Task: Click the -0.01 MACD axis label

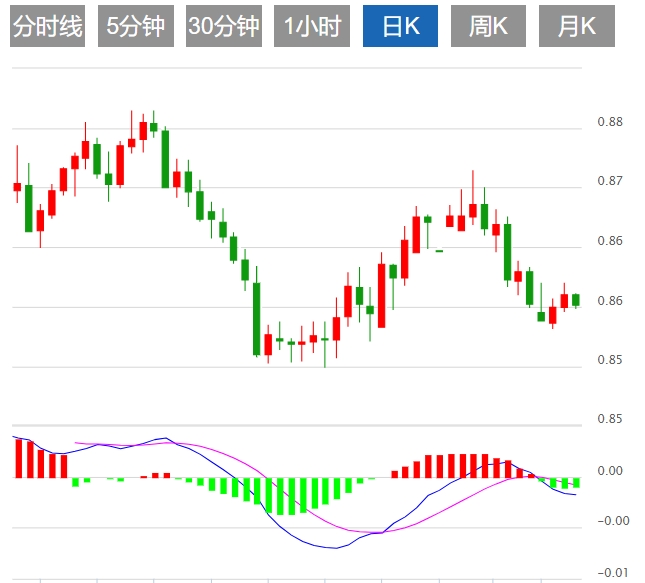Action: (x=613, y=572)
